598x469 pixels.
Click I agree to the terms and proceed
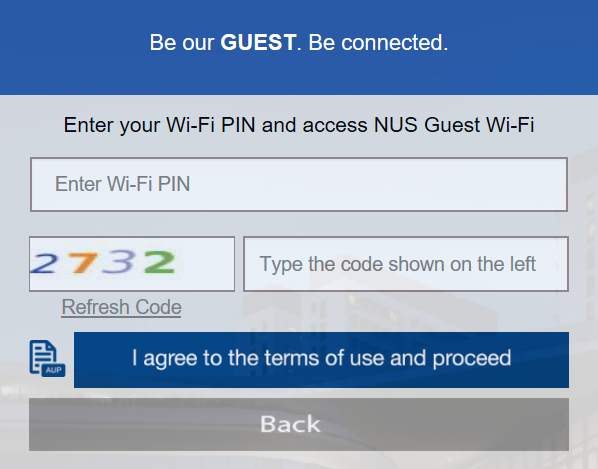coord(321,360)
